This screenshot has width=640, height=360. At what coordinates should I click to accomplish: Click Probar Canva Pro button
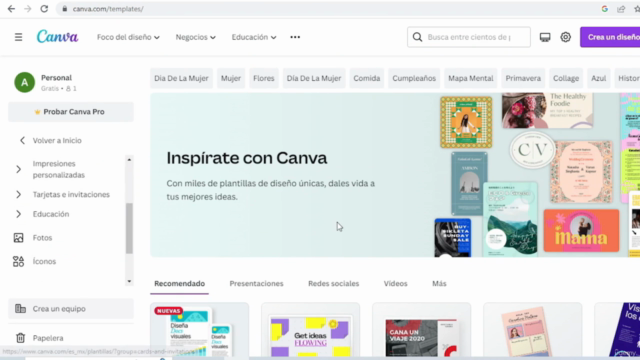click(71, 112)
